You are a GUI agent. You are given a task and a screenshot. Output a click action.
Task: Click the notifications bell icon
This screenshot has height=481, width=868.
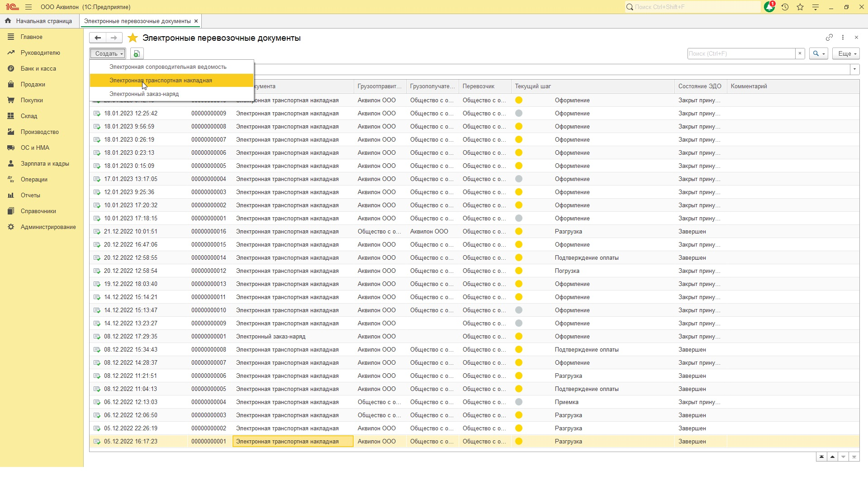click(769, 7)
